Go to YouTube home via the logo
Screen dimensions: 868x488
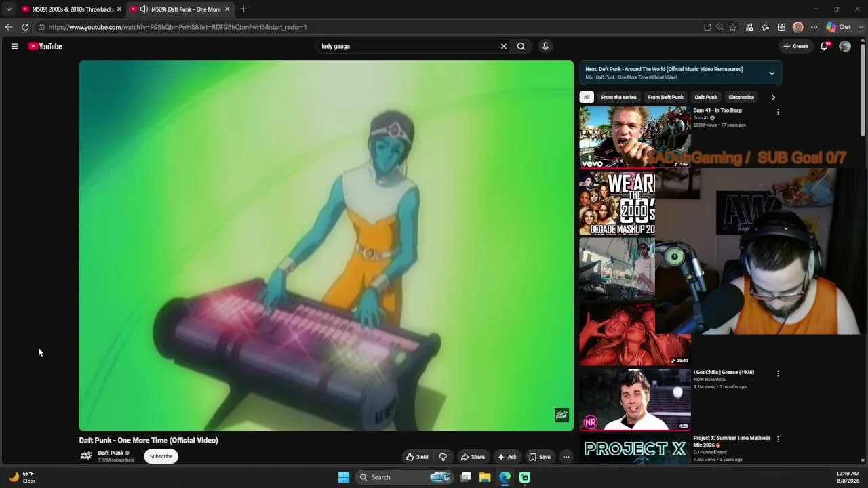(45, 46)
